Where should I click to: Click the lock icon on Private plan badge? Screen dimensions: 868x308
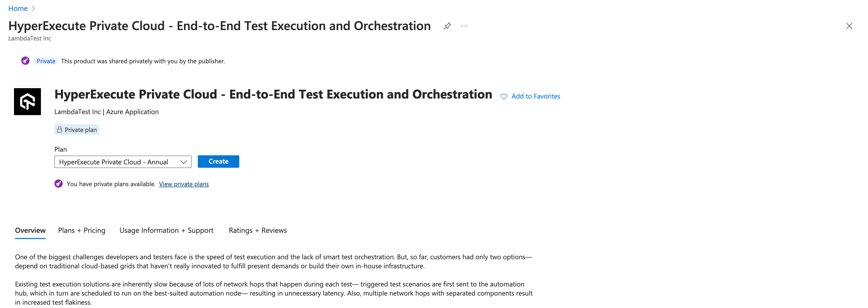(60, 130)
